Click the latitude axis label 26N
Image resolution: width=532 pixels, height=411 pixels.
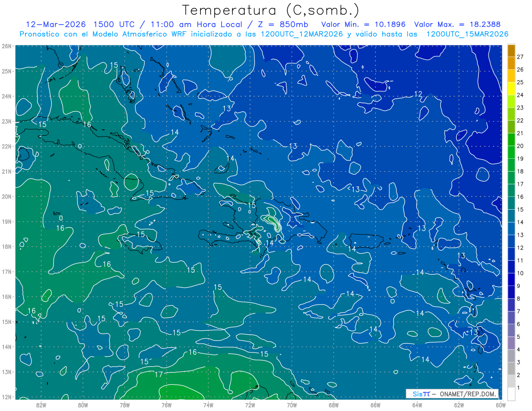6,46
